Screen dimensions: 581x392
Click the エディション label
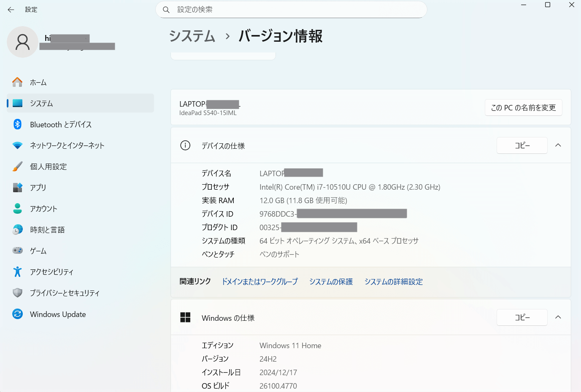tap(217, 346)
